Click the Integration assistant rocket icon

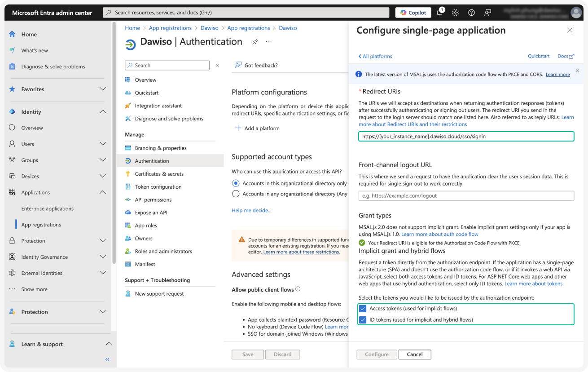pyautogui.click(x=128, y=106)
